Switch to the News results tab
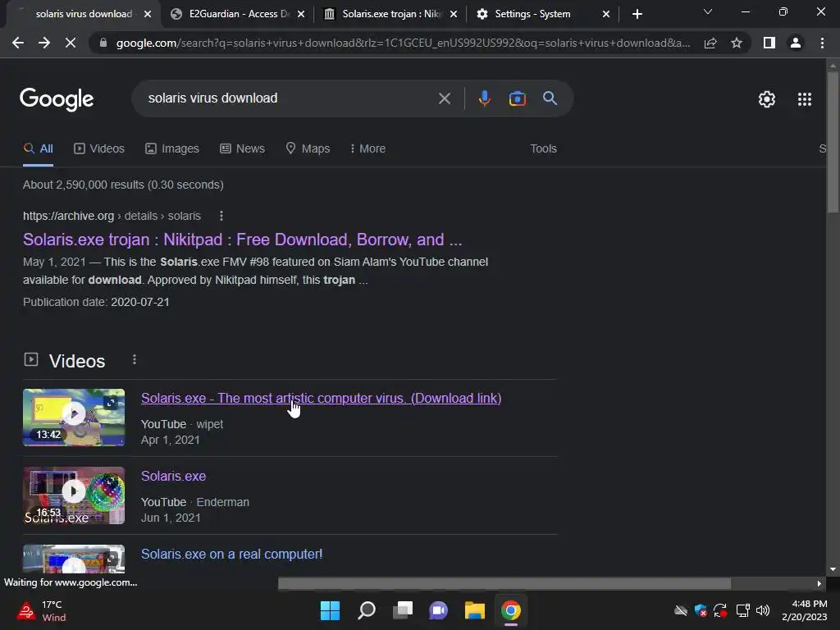 [x=242, y=148]
